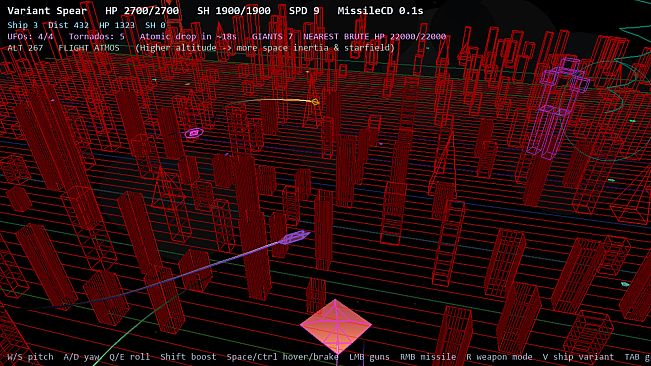Click the 'Space/Ctrl hover/brake' hint

[282, 357]
